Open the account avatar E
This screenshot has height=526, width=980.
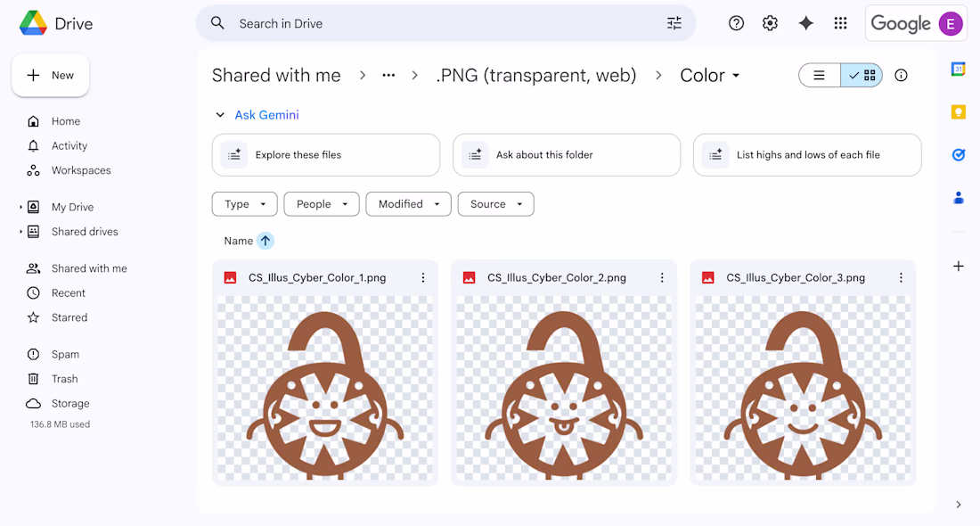pyautogui.click(x=951, y=24)
